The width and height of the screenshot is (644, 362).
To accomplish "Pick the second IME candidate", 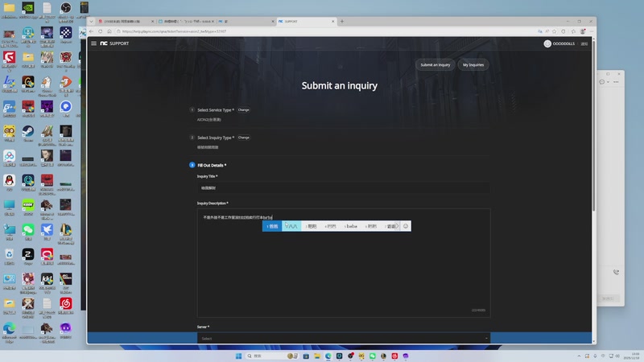I will pyautogui.click(x=291, y=226).
